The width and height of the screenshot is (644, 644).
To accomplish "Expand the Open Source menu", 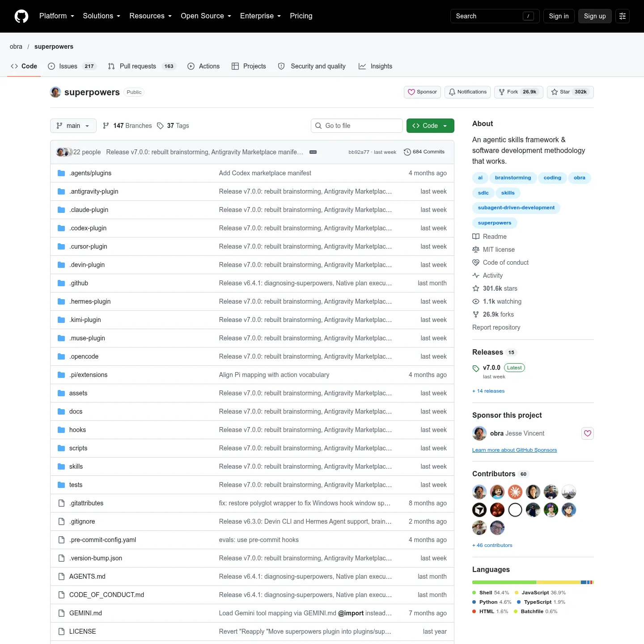I will tap(206, 16).
